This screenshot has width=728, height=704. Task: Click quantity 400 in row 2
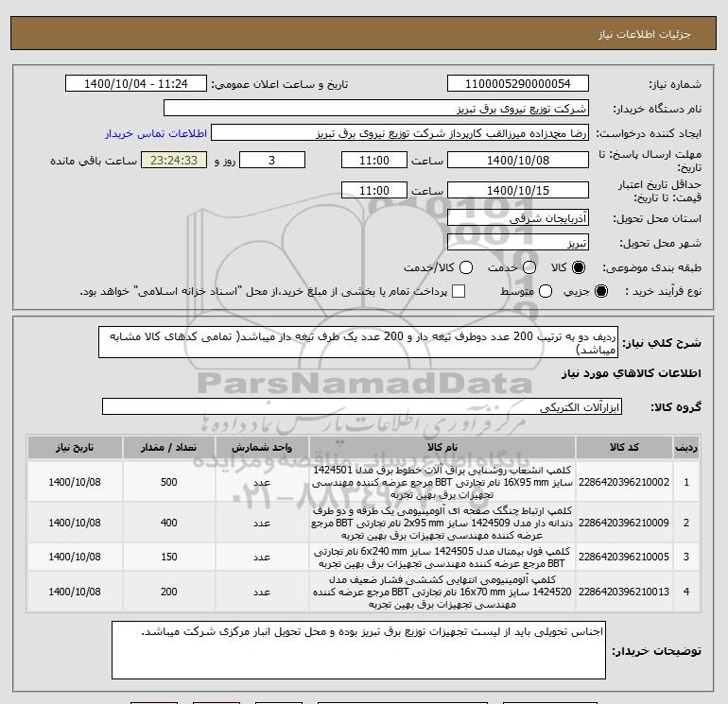click(x=168, y=523)
